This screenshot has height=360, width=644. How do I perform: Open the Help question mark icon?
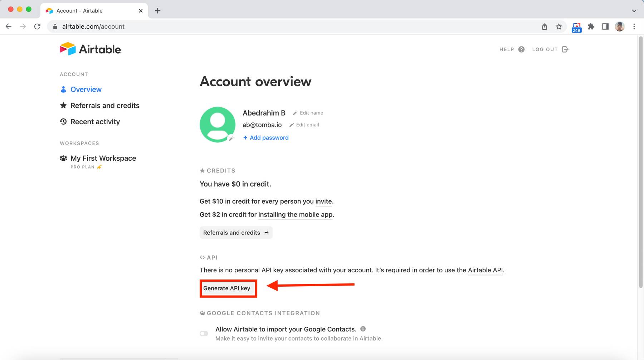click(x=521, y=49)
